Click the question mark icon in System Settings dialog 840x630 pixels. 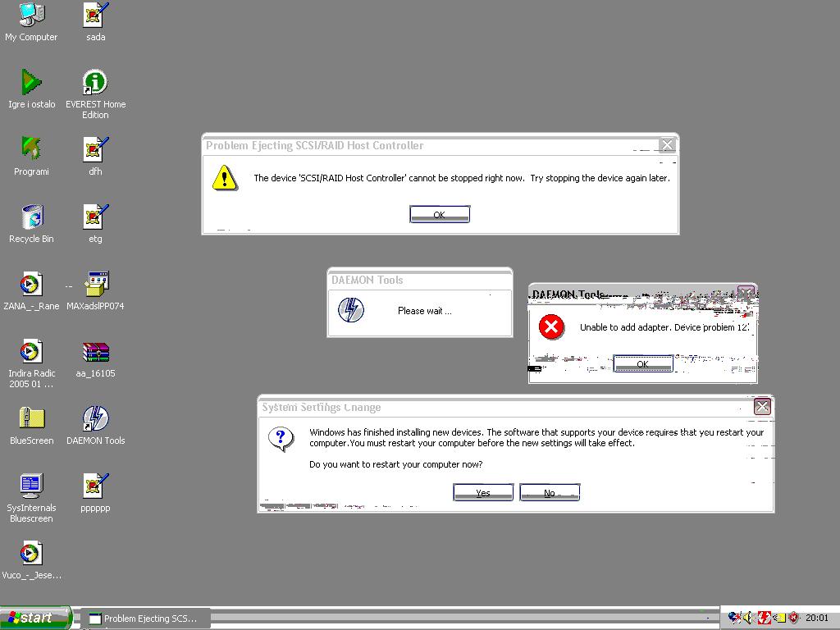[x=281, y=440]
